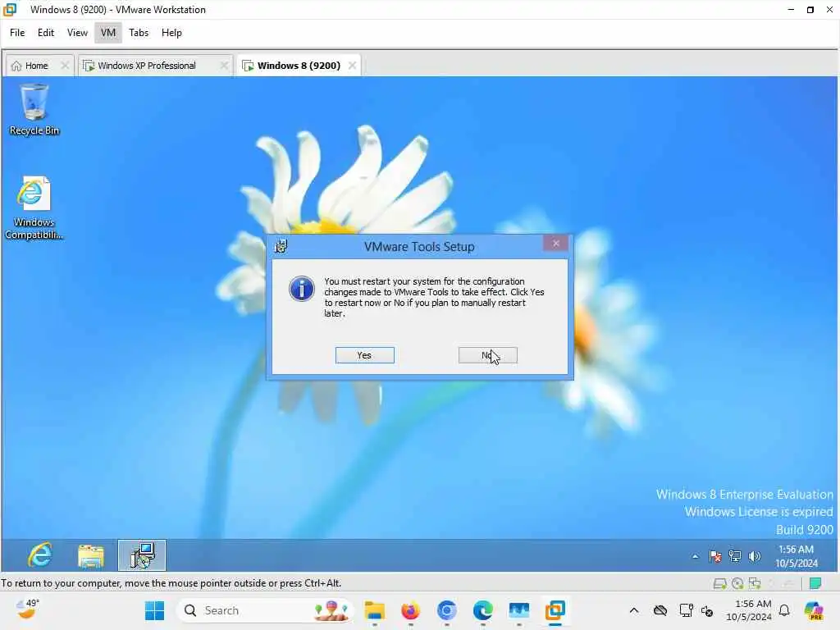Click the VMware Tools Setup title icon
The image size is (840, 630).
(281, 246)
